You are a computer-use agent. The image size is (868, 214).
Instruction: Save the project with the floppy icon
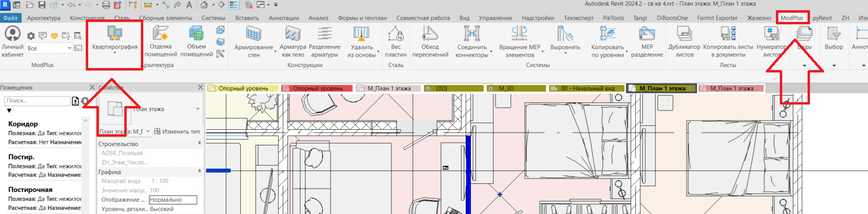click(41, 5)
